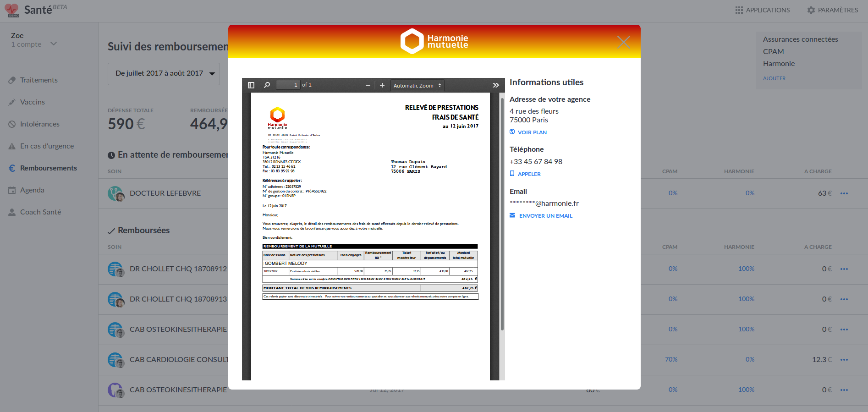Click Harmonie in connected insurances
Image resolution: width=868 pixels, height=412 pixels.
(x=779, y=64)
